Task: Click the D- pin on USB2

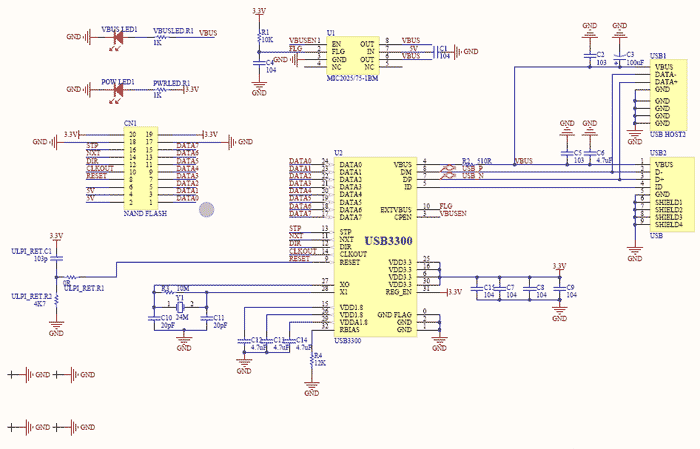Action: [659, 172]
